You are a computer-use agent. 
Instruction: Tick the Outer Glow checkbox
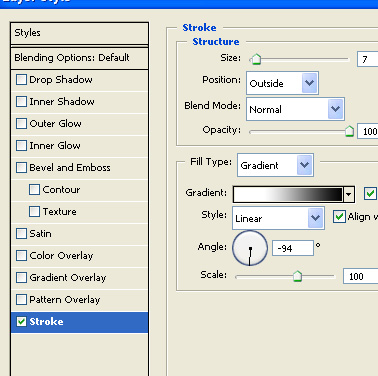21,124
